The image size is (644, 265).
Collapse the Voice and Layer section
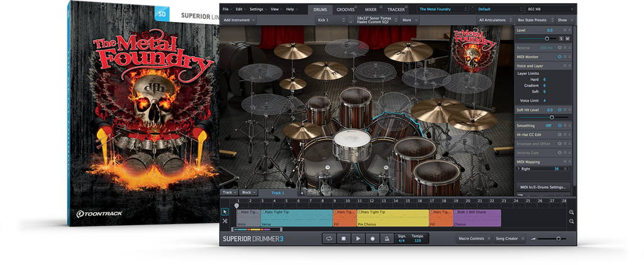click(569, 65)
